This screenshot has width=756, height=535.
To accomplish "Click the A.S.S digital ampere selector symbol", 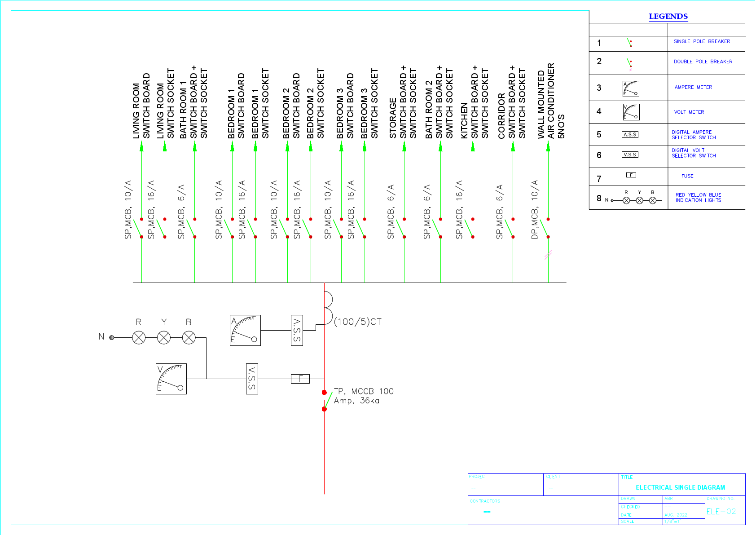I will pyautogui.click(x=630, y=134).
